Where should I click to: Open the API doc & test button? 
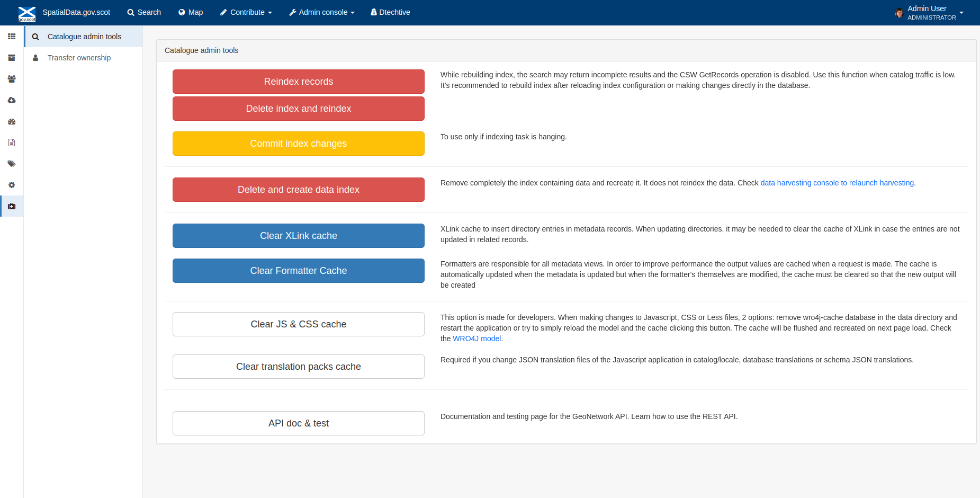pos(299,423)
